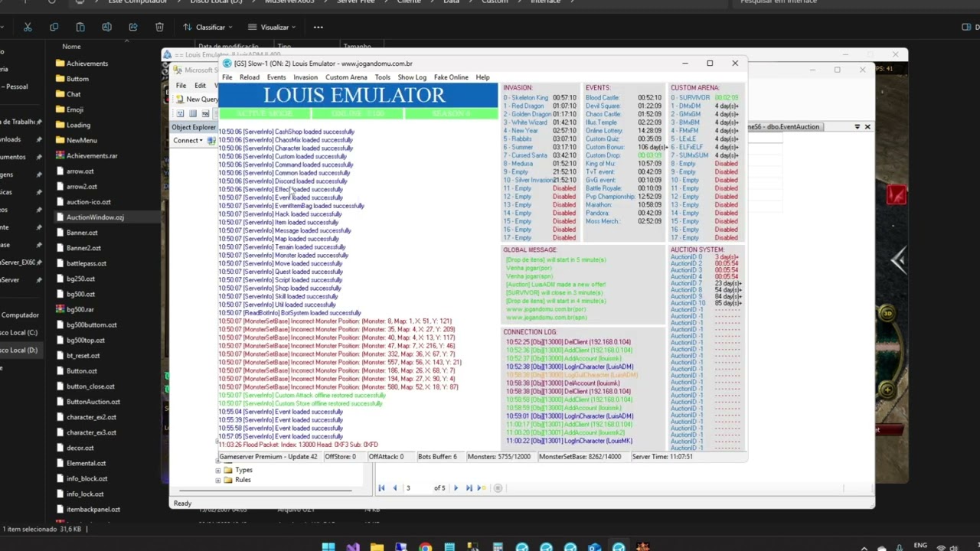Select the Object Explorer panel title
Viewport: 980px width, 551px height.
[193, 128]
